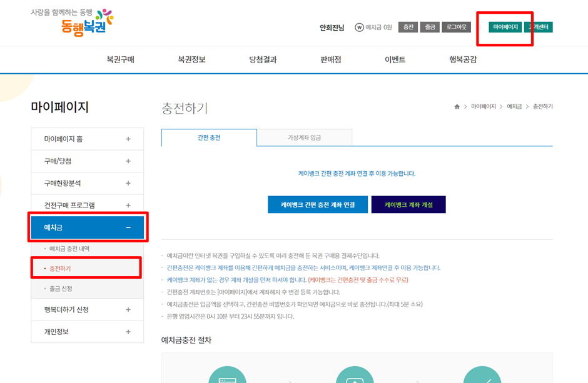The width and height of the screenshot is (588, 383).
Task: Click the 마이페이지 홈 sidebar label
Action: tap(63, 139)
